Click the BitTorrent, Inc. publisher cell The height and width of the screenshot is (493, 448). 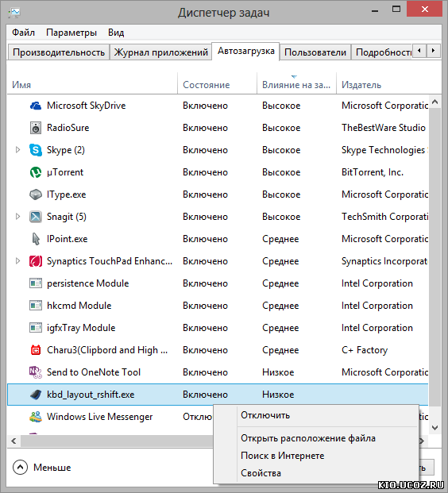click(373, 172)
